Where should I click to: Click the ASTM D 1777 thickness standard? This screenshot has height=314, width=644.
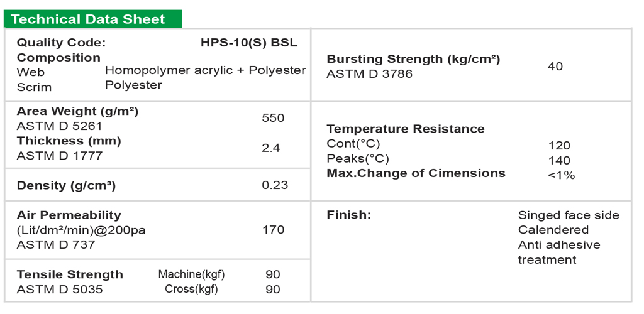pyautogui.click(x=59, y=156)
